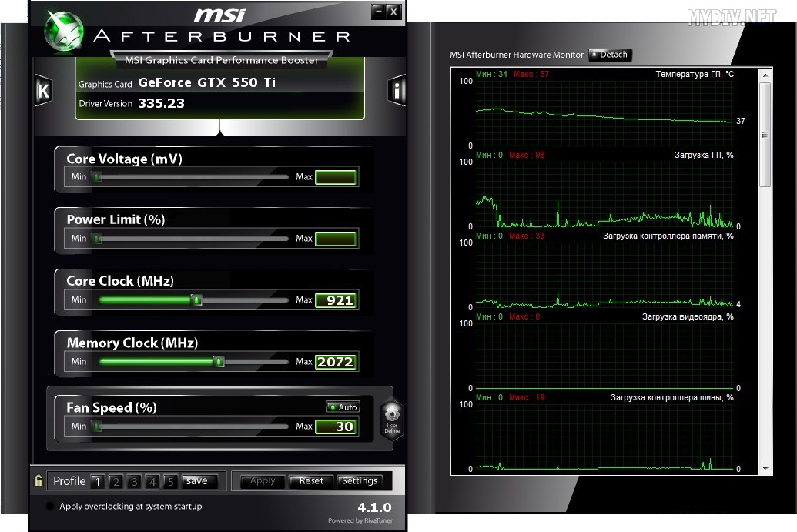Click the Memory Clock value field showing 2072
797x532 pixels.
click(x=336, y=362)
